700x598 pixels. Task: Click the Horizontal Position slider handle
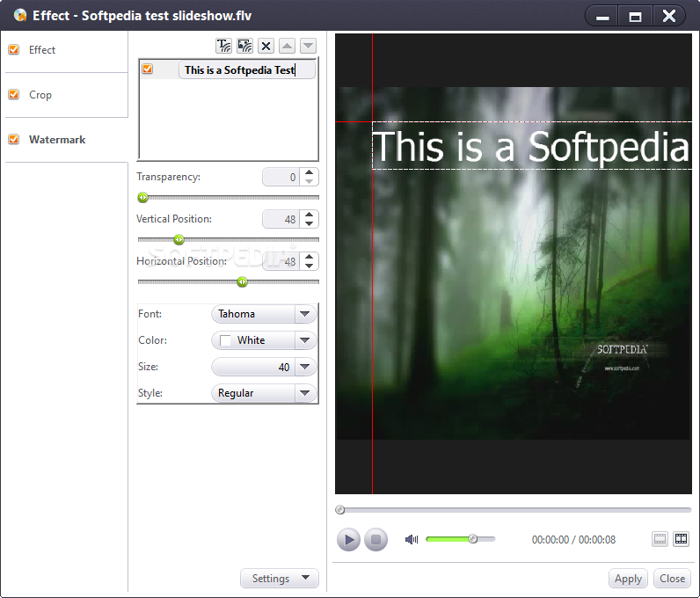click(x=243, y=281)
